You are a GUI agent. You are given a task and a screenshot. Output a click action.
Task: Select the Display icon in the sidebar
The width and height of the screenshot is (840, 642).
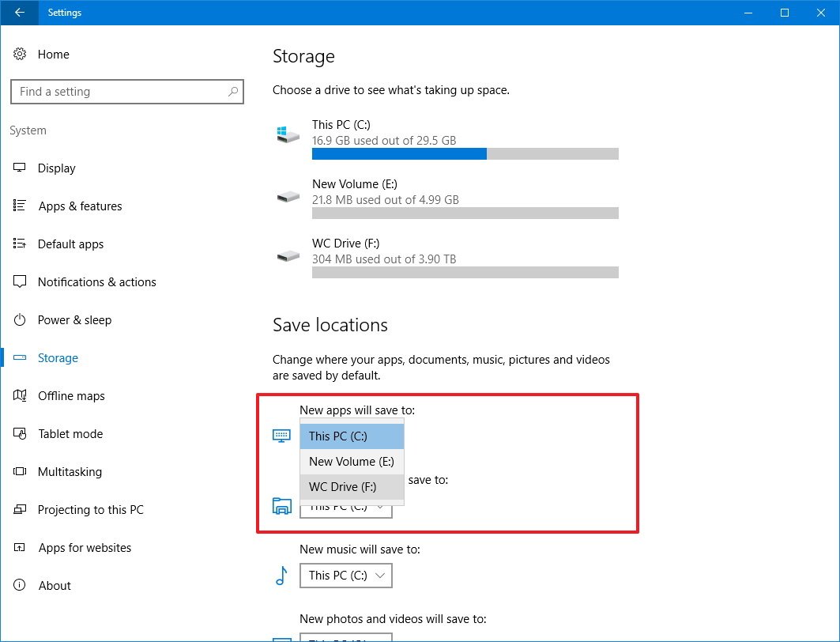(21, 168)
